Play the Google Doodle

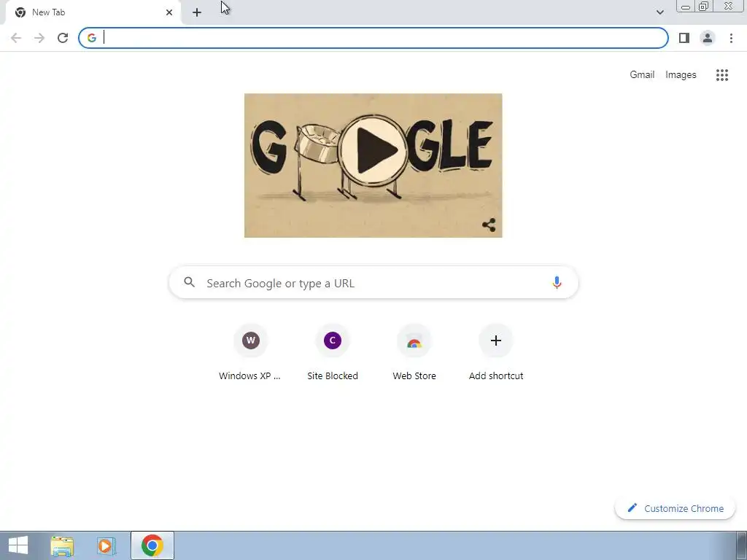tap(374, 150)
